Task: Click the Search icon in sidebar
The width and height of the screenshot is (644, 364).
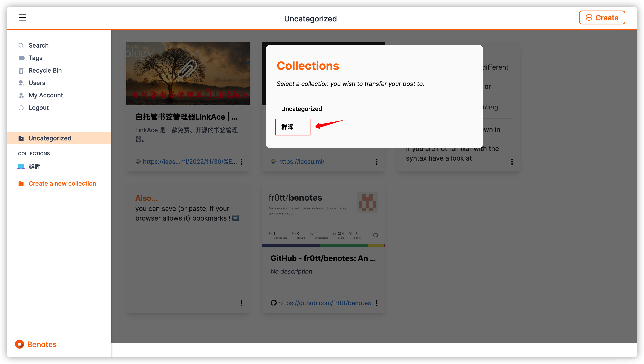Action: [21, 45]
